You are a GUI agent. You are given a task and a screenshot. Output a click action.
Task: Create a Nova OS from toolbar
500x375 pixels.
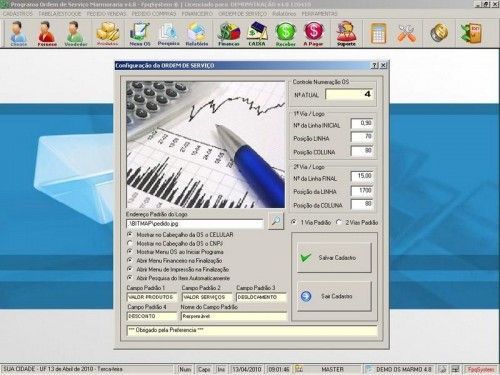tap(140, 33)
